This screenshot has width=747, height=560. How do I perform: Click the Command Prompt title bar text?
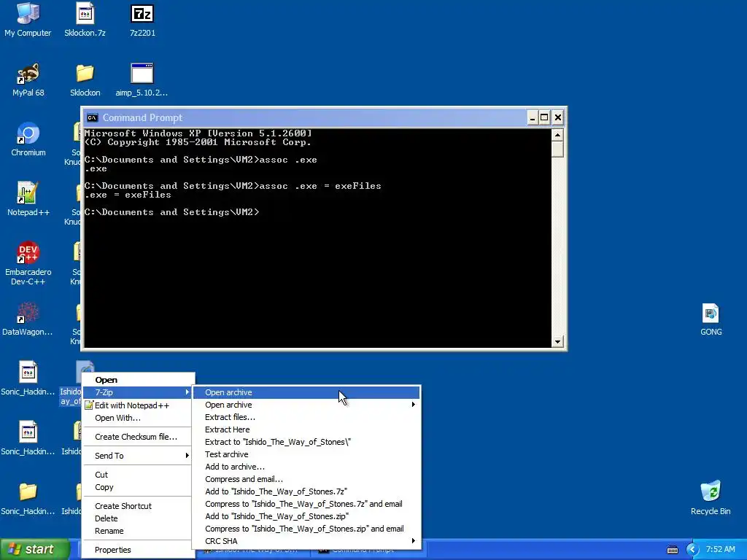coord(142,117)
